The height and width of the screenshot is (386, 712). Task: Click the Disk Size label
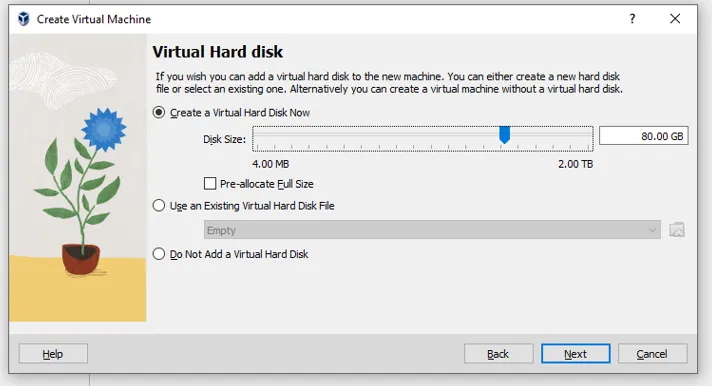224,139
